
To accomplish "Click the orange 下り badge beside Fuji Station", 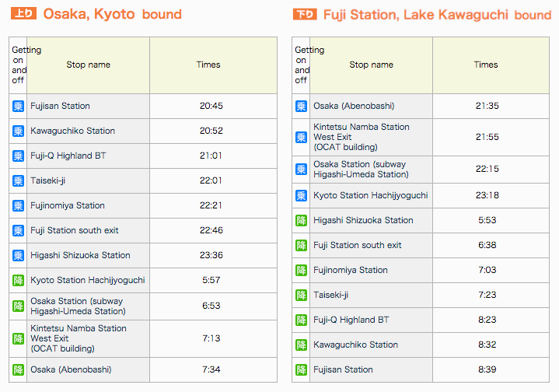I will click(305, 14).
